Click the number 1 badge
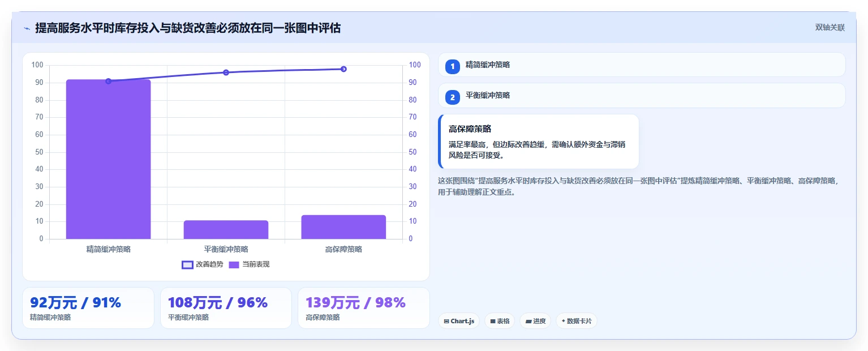The image size is (868, 351). click(x=453, y=67)
